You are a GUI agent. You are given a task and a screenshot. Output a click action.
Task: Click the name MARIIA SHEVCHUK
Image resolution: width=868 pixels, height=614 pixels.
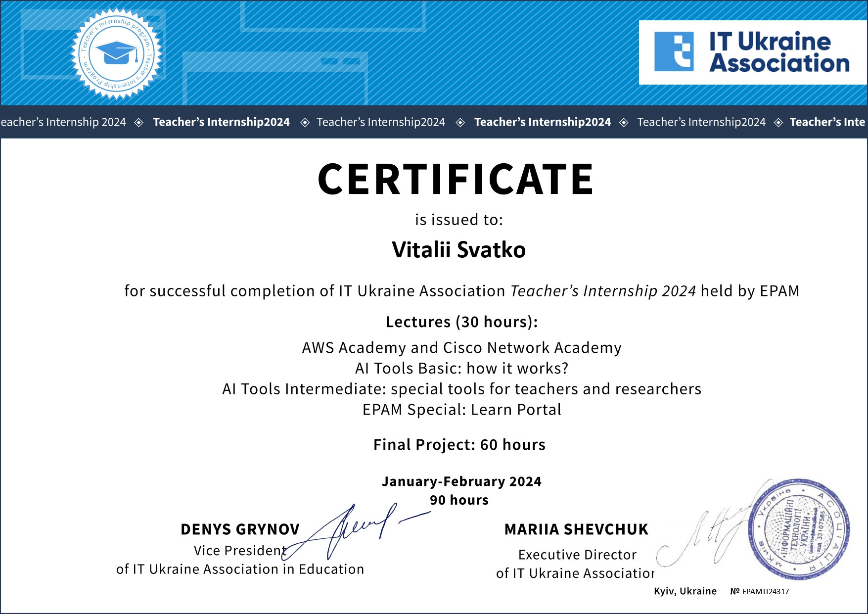pyautogui.click(x=576, y=529)
